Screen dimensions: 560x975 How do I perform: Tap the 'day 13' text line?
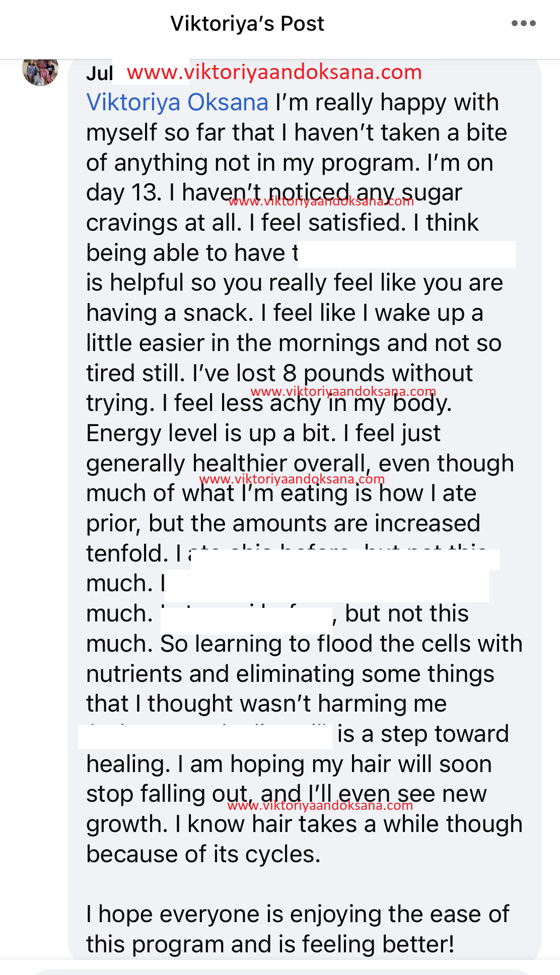pyautogui.click(x=274, y=193)
